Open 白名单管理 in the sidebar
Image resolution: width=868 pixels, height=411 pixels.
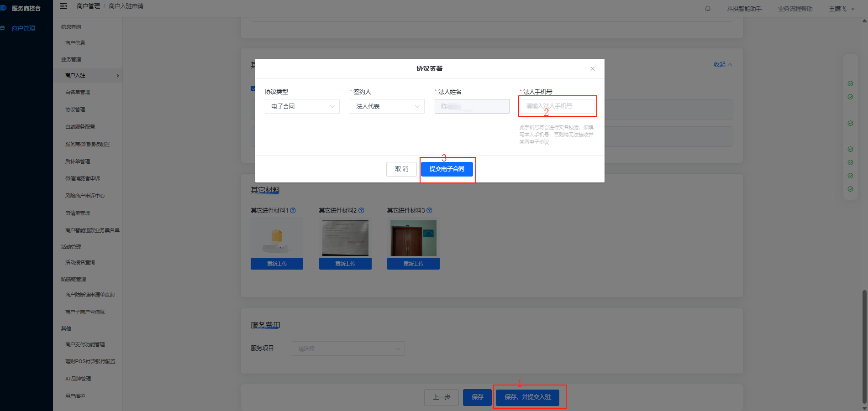78,92
